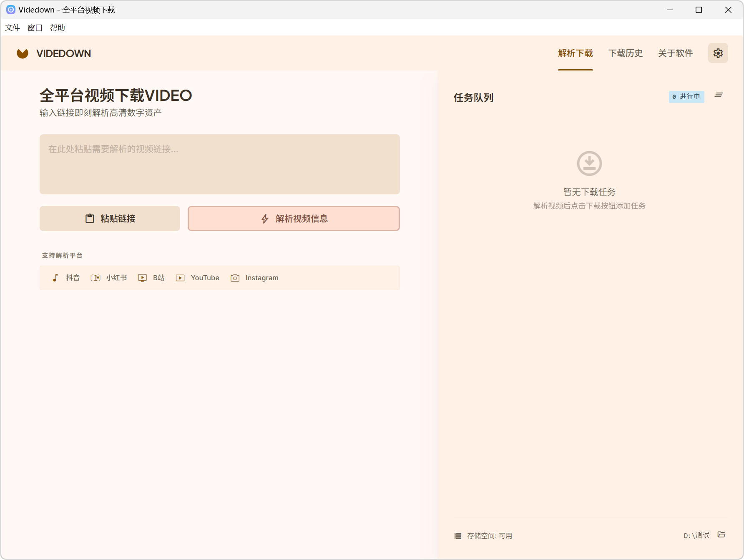Viewport: 744px width, 560px height.
Task: Click the YouTube play box icon
Action: click(180, 278)
